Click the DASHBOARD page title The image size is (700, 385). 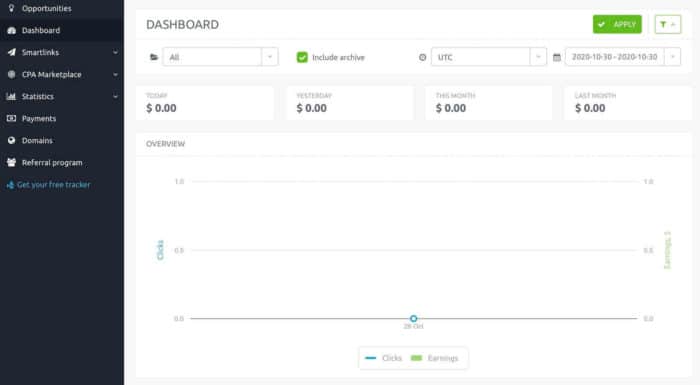(183, 25)
